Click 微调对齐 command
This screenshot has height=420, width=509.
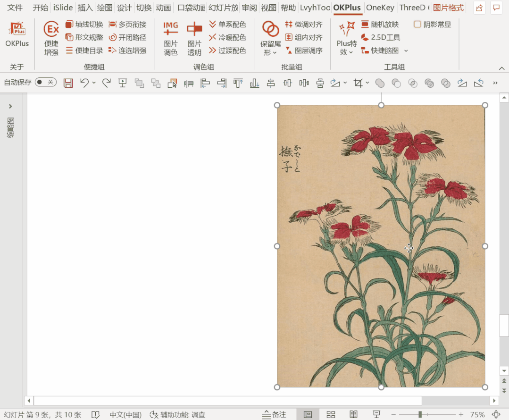(x=304, y=25)
